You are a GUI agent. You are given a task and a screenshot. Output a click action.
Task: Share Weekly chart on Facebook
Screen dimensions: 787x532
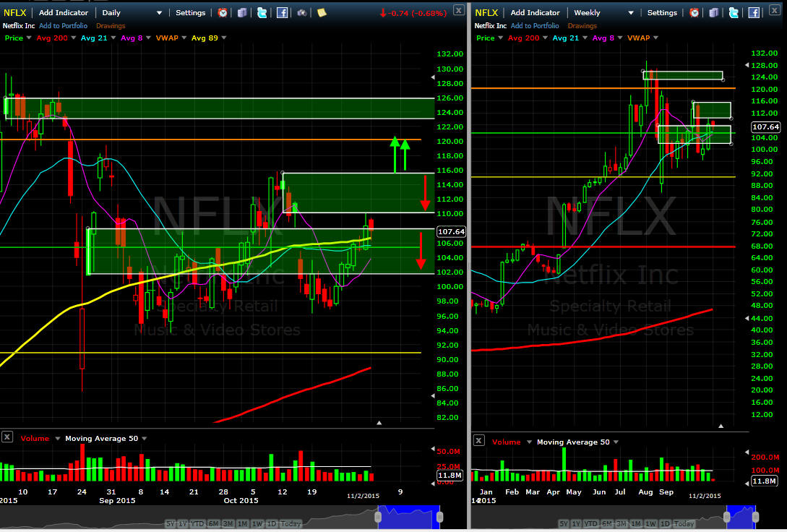point(754,13)
